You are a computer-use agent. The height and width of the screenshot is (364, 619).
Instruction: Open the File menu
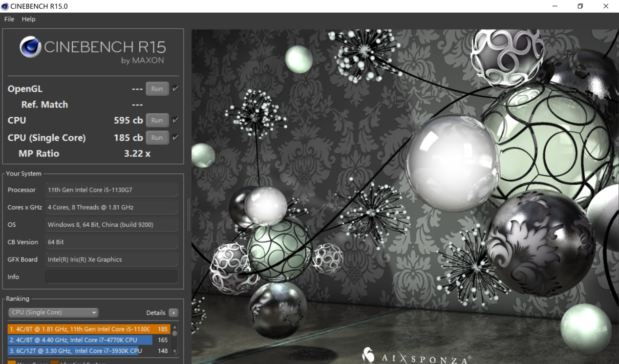(9, 19)
